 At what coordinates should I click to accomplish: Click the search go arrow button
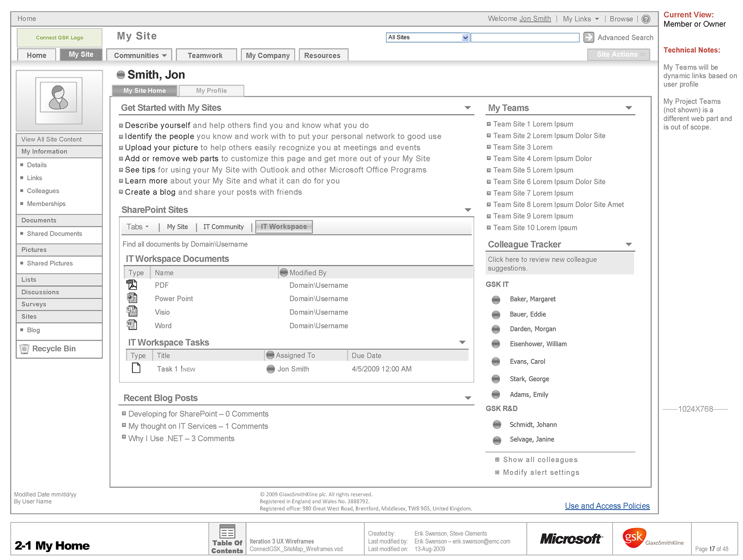click(x=589, y=37)
